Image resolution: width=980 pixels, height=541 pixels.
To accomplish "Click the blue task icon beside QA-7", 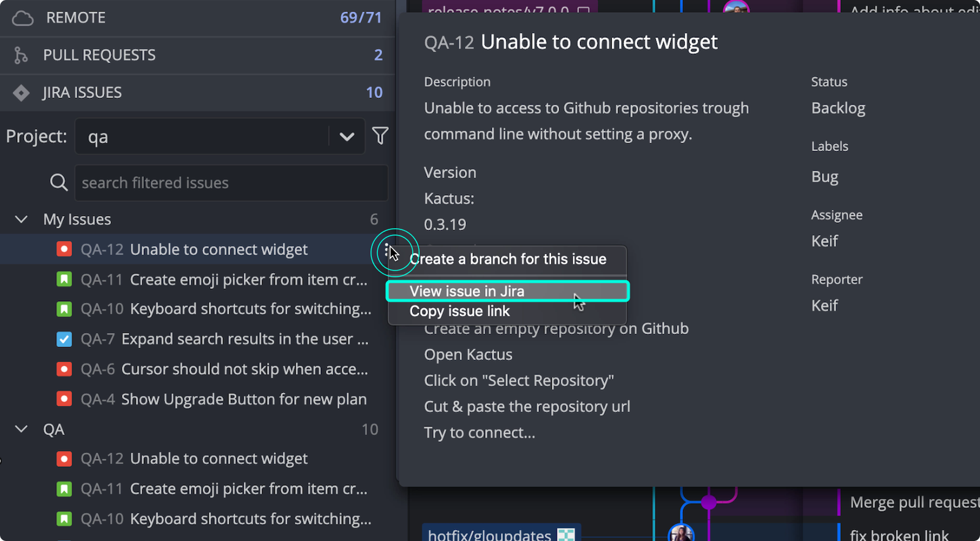I will (64, 339).
